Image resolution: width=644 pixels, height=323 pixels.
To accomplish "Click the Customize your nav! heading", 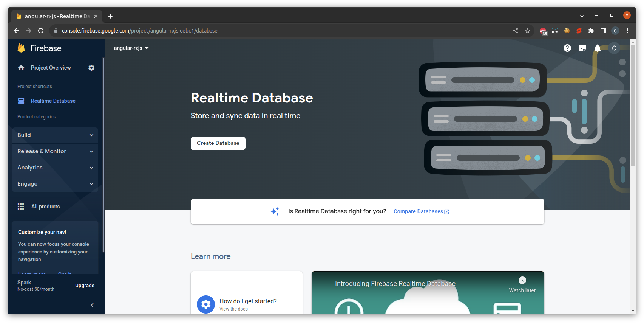I will tap(42, 232).
